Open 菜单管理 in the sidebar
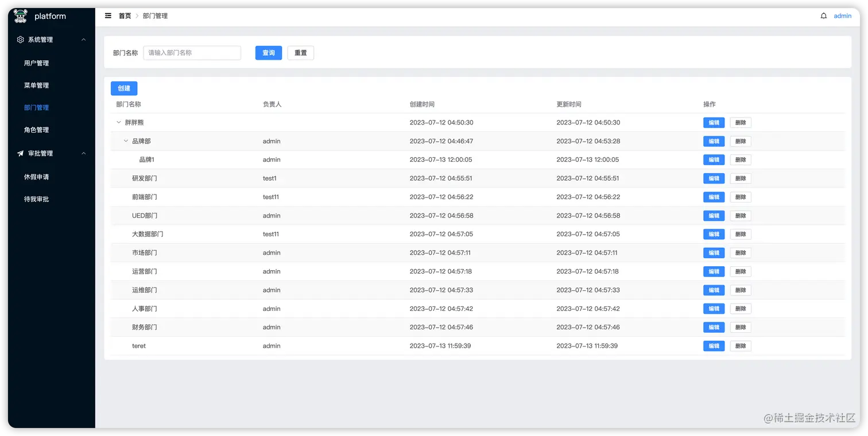The height and width of the screenshot is (436, 868). point(37,85)
